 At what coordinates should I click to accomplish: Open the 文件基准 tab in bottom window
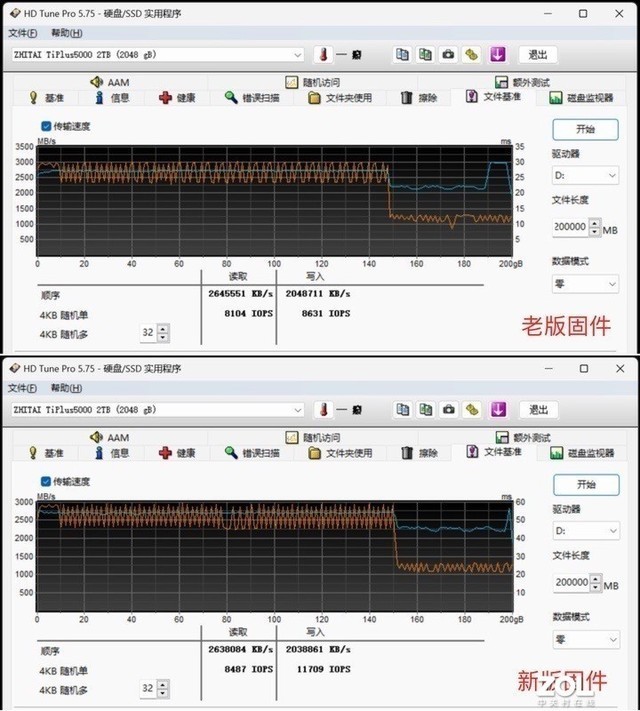tap(493, 452)
